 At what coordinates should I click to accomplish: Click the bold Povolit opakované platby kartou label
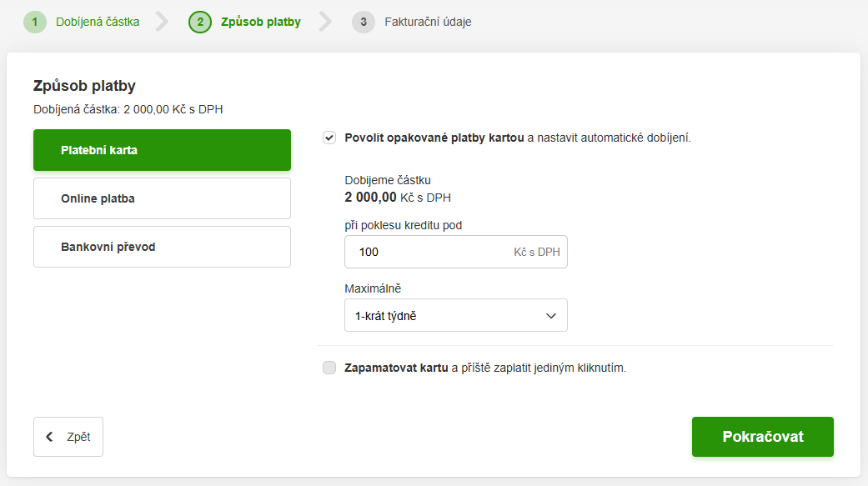pos(434,138)
